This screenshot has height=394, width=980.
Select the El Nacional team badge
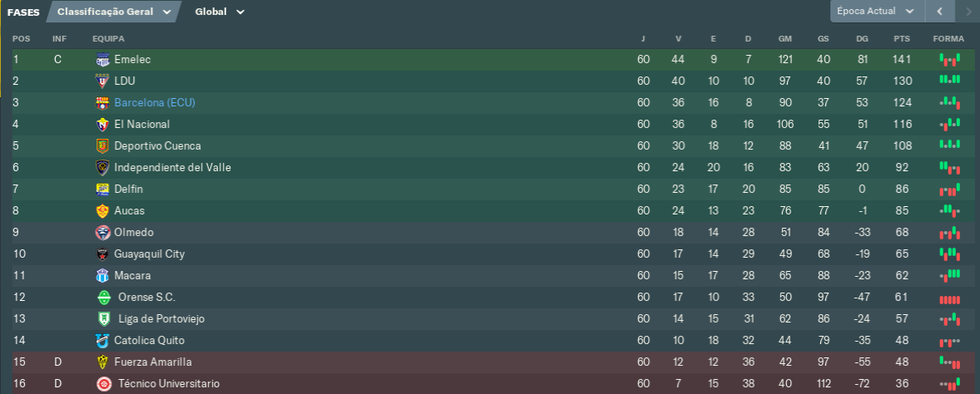(102, 124)
